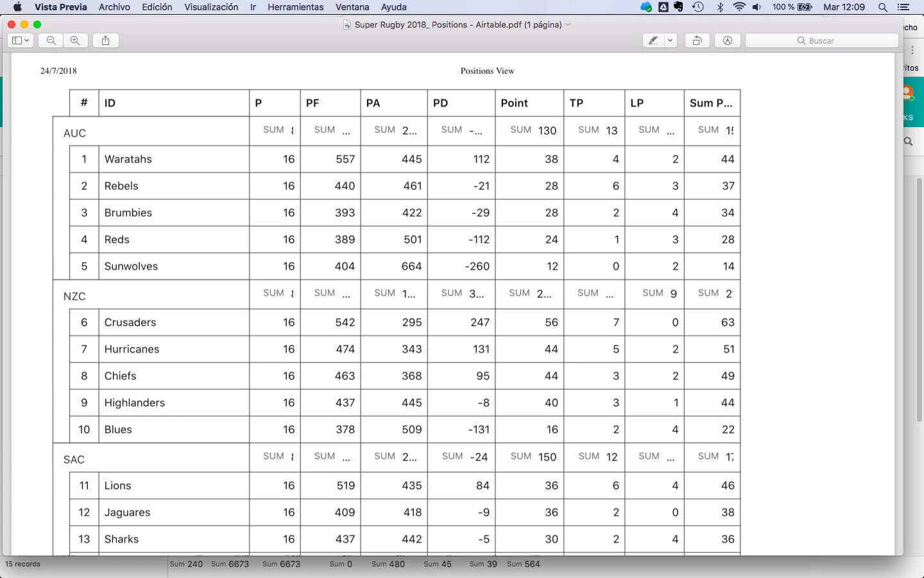Open the Ayuda menu

coord(394,7)
